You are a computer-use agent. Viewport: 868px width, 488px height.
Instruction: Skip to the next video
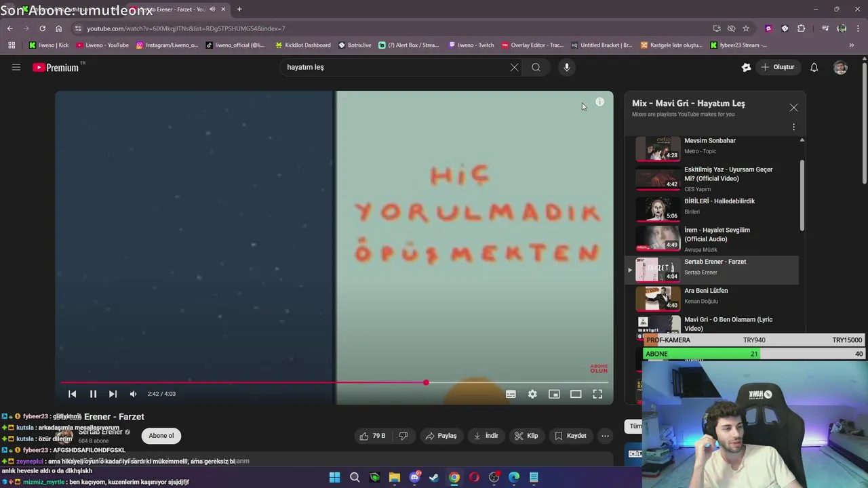coord(113,394)
